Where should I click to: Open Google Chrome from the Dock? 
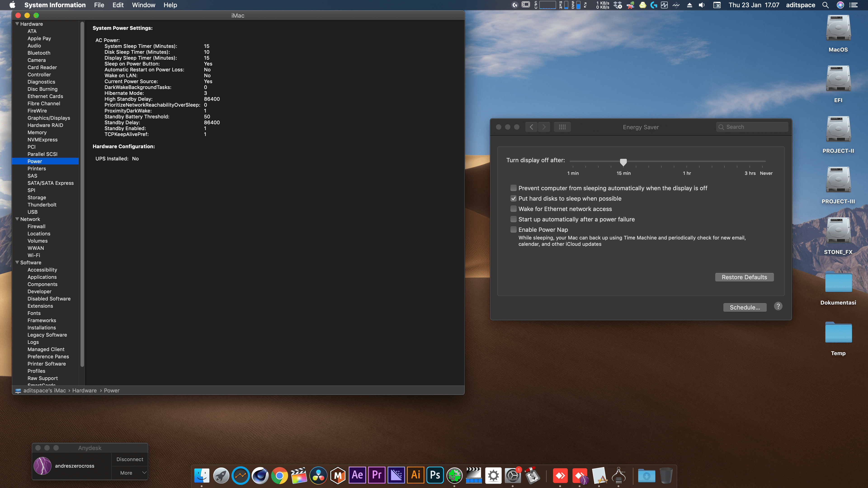pyautogui.click(x=280, y=476)
